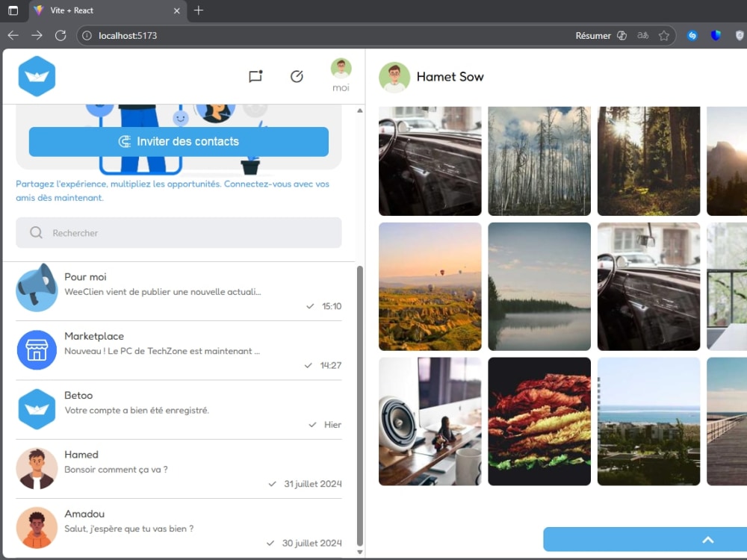Open the Hamed conversation
The image size is (747, 560).
click(x=179, y=469)
